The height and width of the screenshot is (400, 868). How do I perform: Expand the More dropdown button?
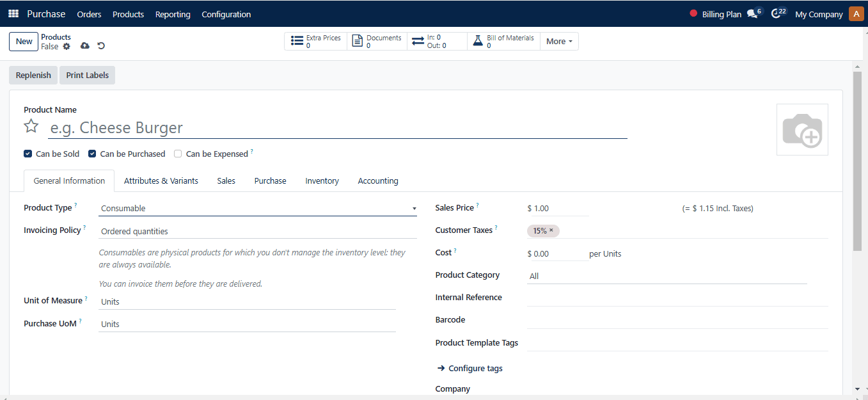(560, 42)
